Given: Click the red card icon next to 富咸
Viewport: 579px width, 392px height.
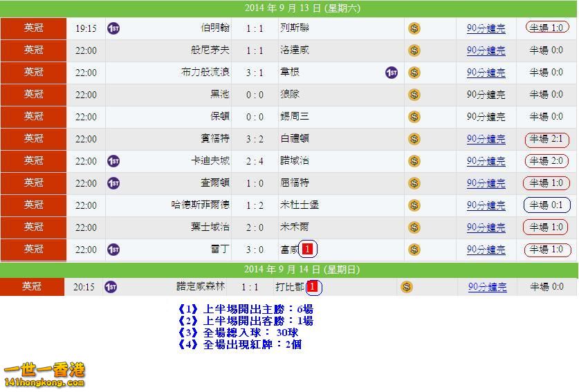Looking at the screenshot, I should (307, 249).
